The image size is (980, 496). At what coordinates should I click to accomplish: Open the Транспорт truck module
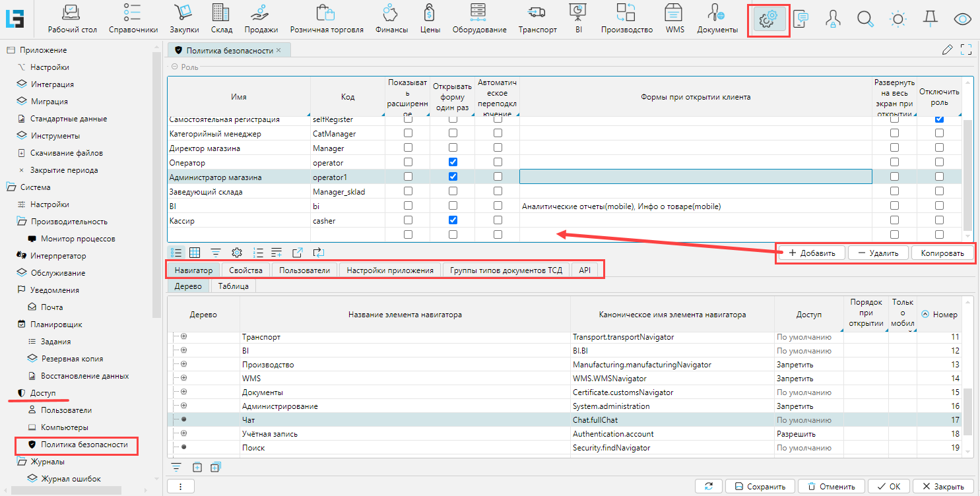pos(537,18)
